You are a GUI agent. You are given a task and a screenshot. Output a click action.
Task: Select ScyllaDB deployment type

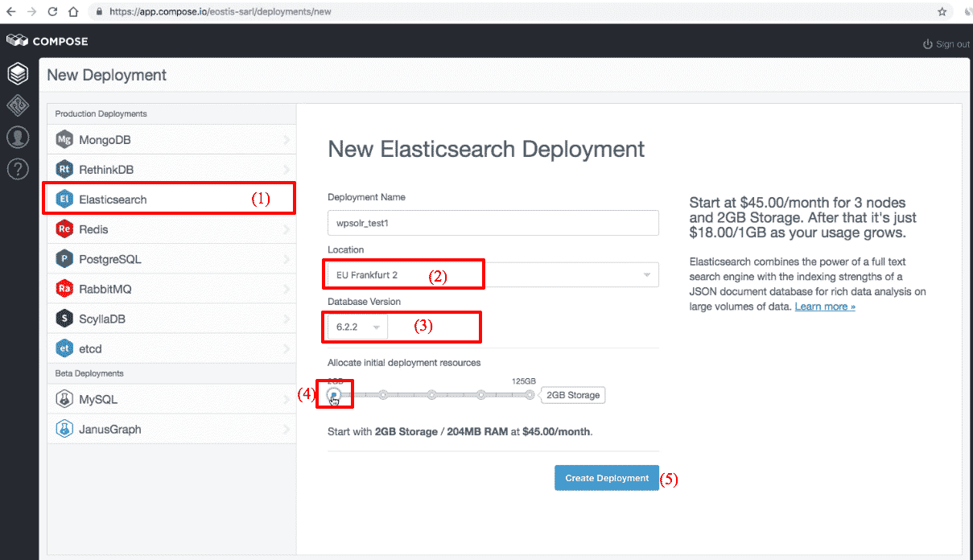(171, 319)
